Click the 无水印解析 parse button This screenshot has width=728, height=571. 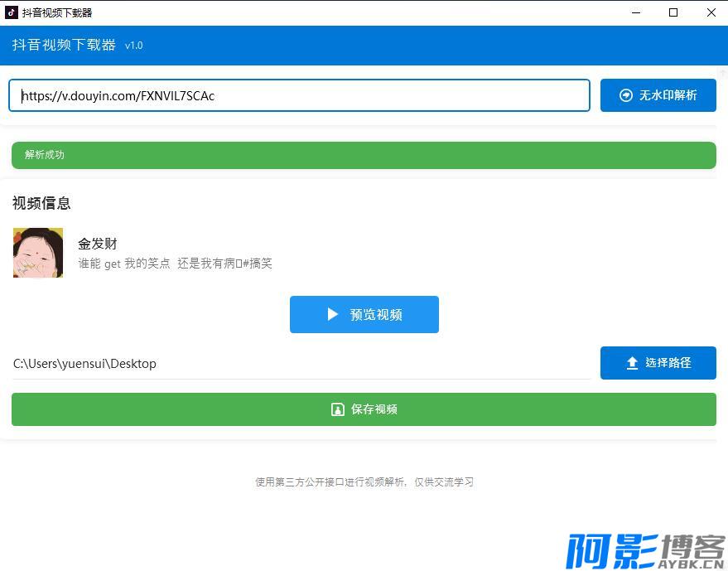[x=658, y=95]
